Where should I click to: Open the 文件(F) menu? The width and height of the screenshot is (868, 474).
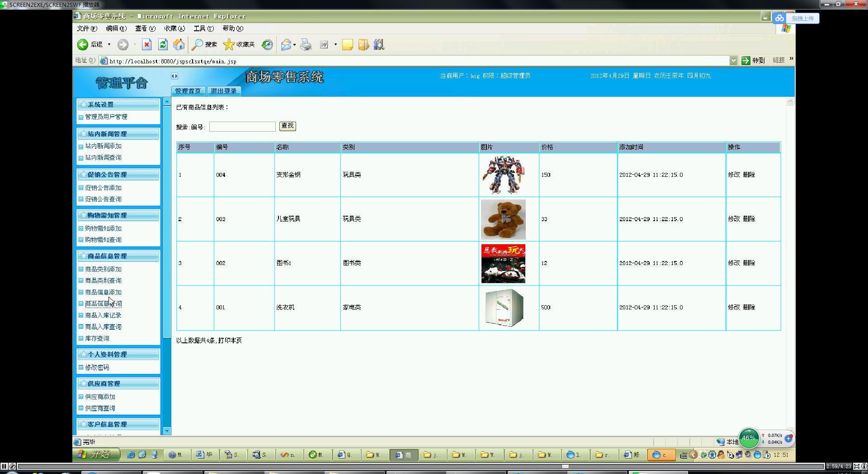coord(87,28)
